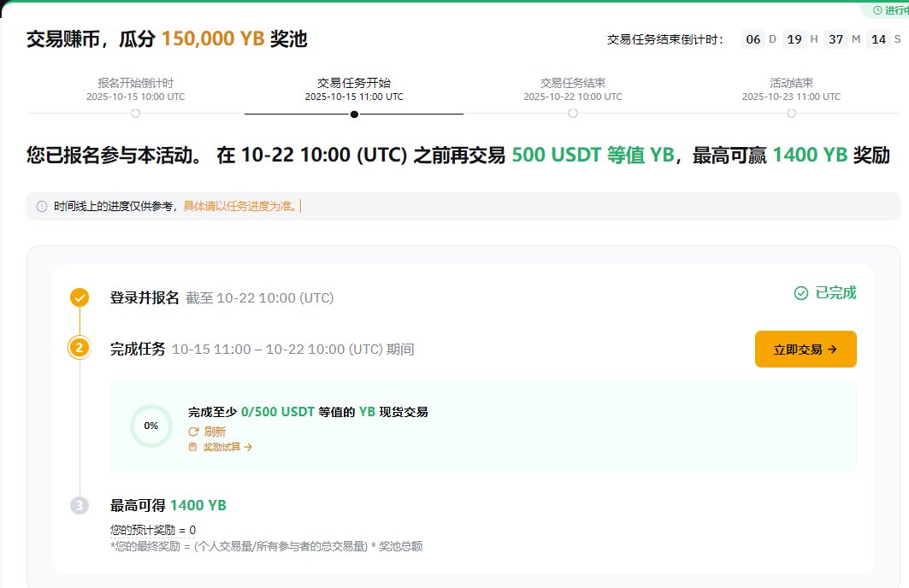
Task: Click the orange checkmark step 1 icon
Action: pyautogui.click(x=80, y=297)
